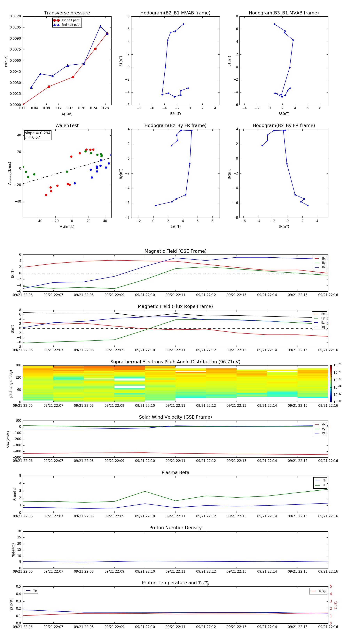Viewport: 351px width, 644px height.
Task: Click 'Bz(nT)' x-axis label
Action: click(x=175, y=227)
